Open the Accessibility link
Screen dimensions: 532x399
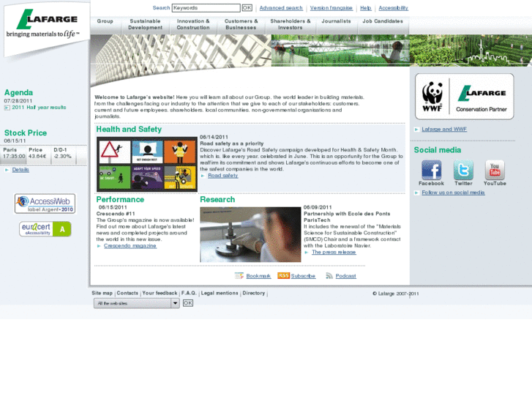[393, 8]
